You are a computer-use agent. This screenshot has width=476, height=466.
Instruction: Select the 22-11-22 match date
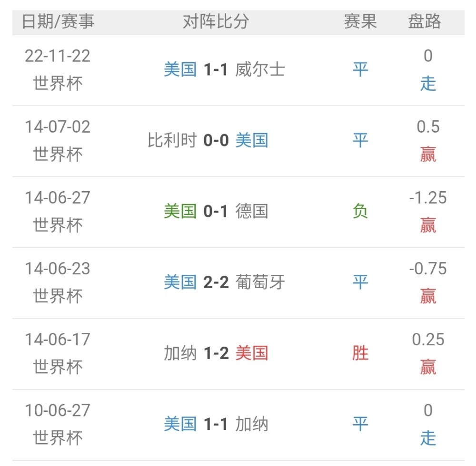[58, 56]
